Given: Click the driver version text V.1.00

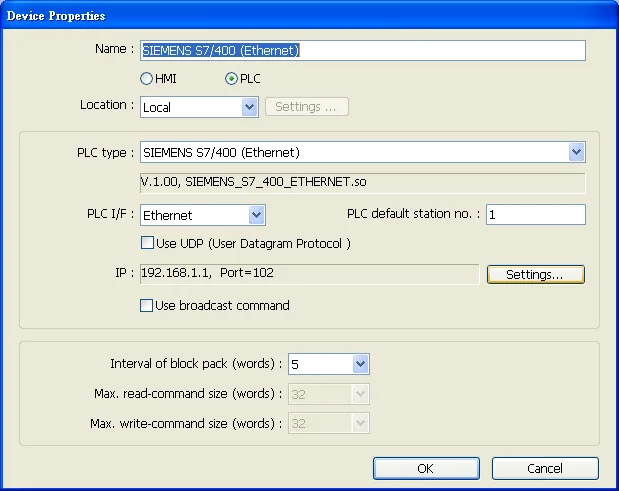Looking at the screenshot, I should (x=362, y=183).
